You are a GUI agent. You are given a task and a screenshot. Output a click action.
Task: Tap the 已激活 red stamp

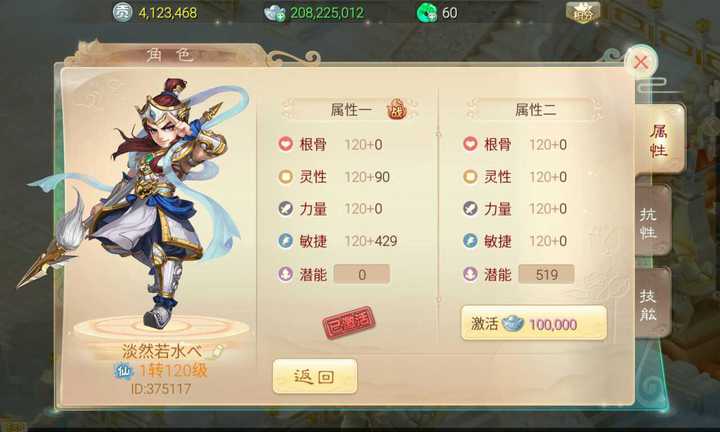click(349, 322)
